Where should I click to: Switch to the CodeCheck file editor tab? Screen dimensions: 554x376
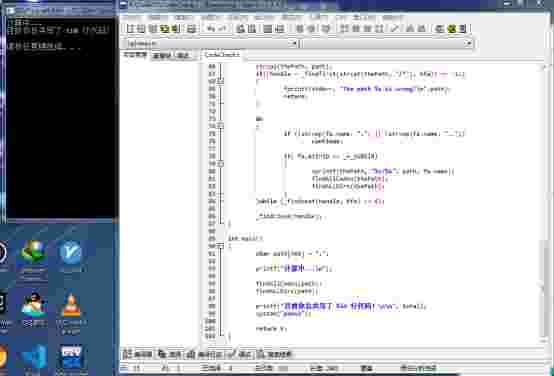tap(222, 55)
